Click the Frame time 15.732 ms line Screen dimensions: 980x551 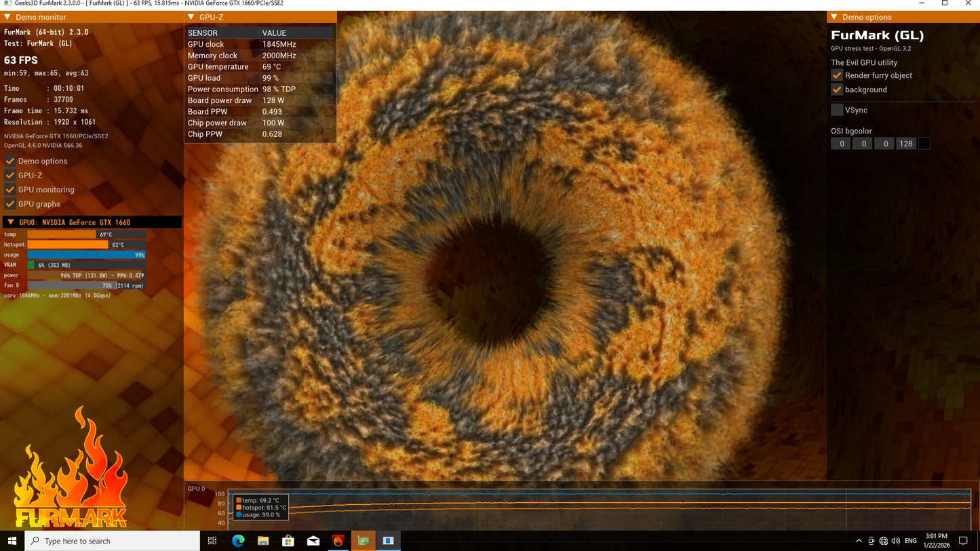point(46,110)
